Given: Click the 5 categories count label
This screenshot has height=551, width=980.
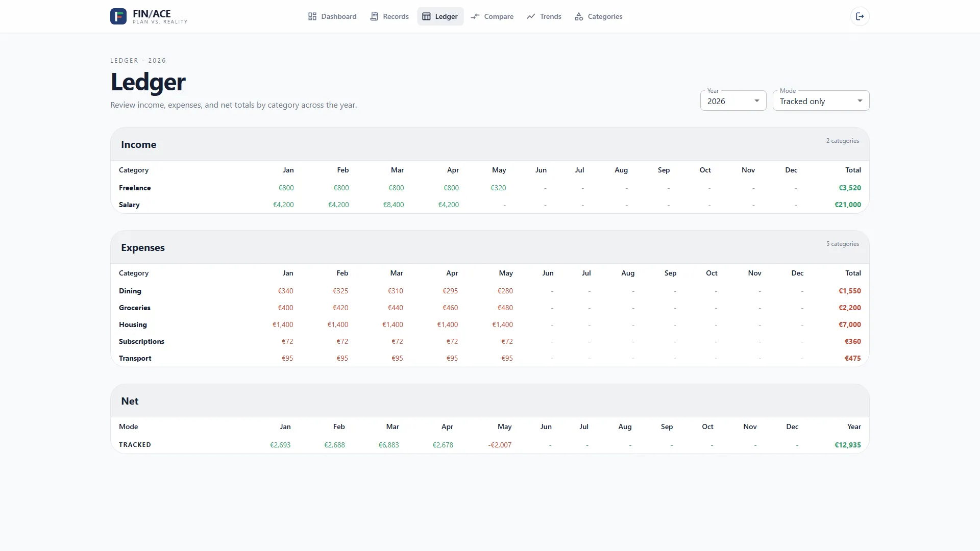Looking at the screenshot, I should [843, 244].
